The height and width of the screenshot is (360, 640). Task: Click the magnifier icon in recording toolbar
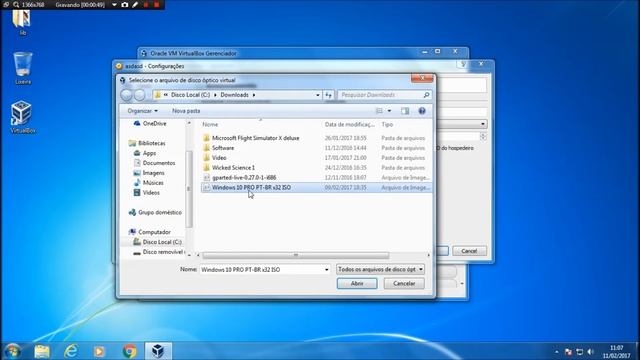point(16,4)
